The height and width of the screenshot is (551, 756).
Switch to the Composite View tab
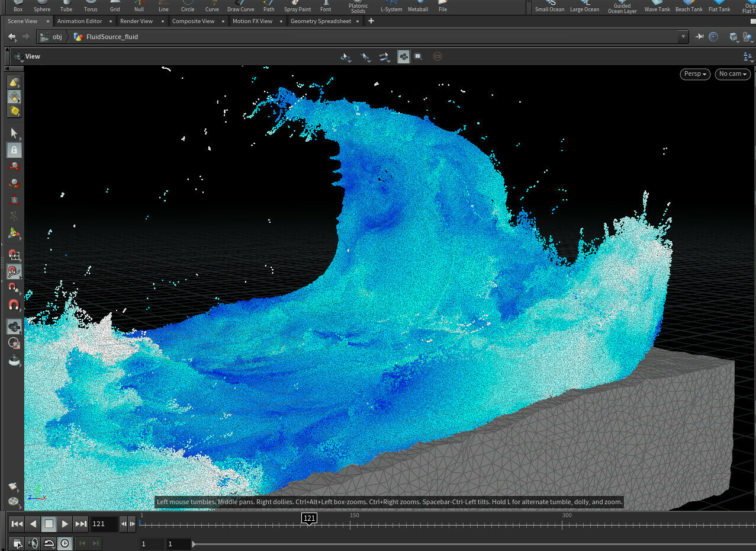193,21
